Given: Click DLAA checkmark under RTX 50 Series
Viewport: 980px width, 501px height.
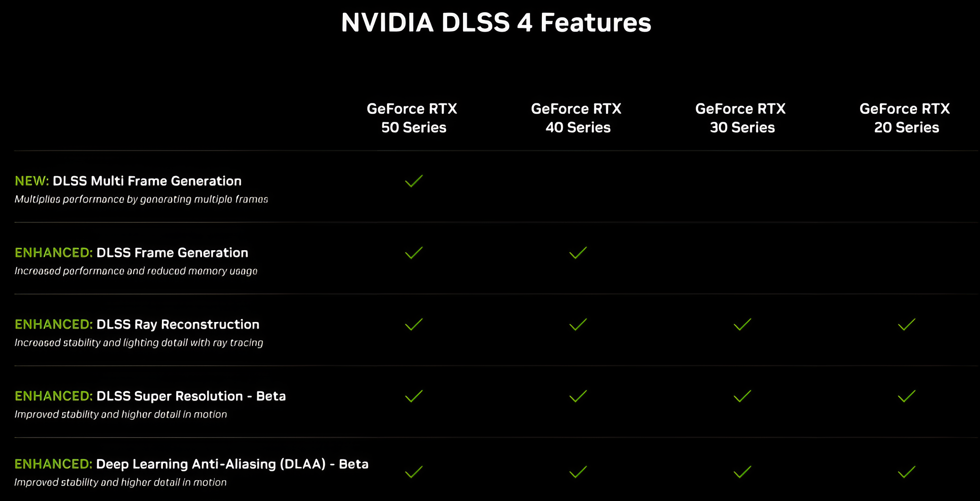Looking at the screenshot, I should (414, 472).
